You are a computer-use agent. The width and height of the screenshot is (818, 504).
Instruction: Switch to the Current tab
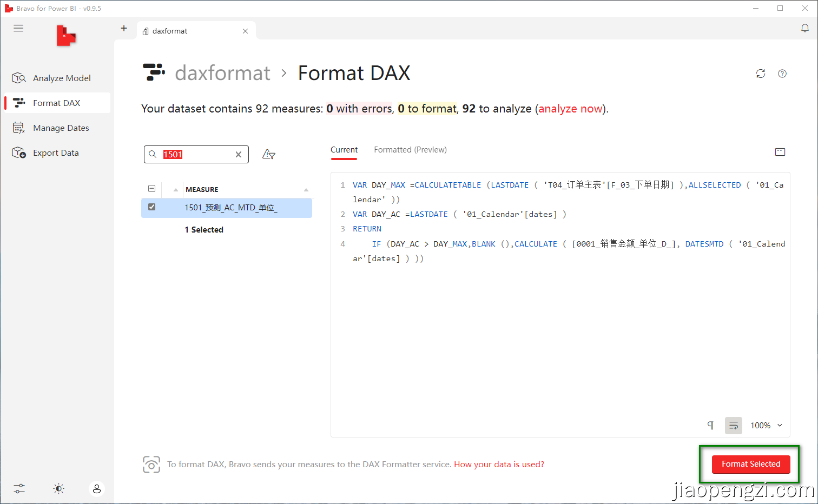click(344, 150)
